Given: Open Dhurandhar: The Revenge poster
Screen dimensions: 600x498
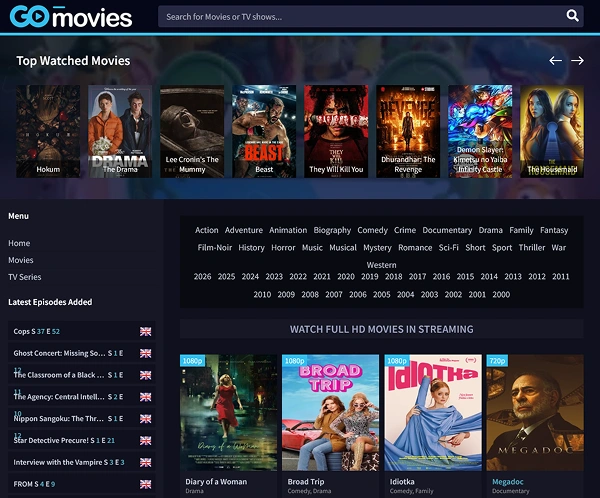Looking at the screenshot, I should point(408,131).
